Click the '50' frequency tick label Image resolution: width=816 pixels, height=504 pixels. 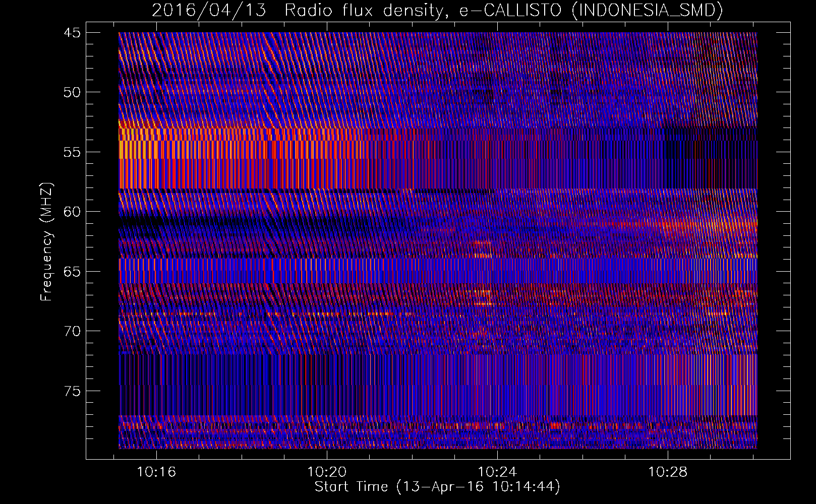(x=72, y=92)
